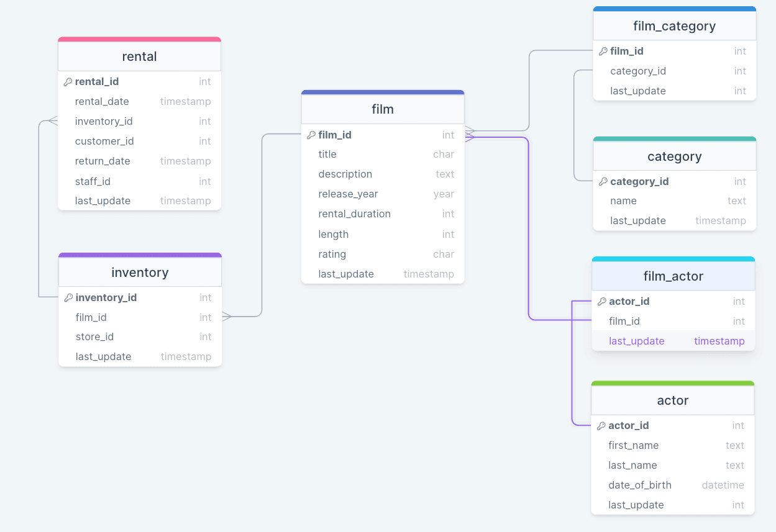Open the category table header
This screenshot has width=776, height=532.
coord(674,156)
